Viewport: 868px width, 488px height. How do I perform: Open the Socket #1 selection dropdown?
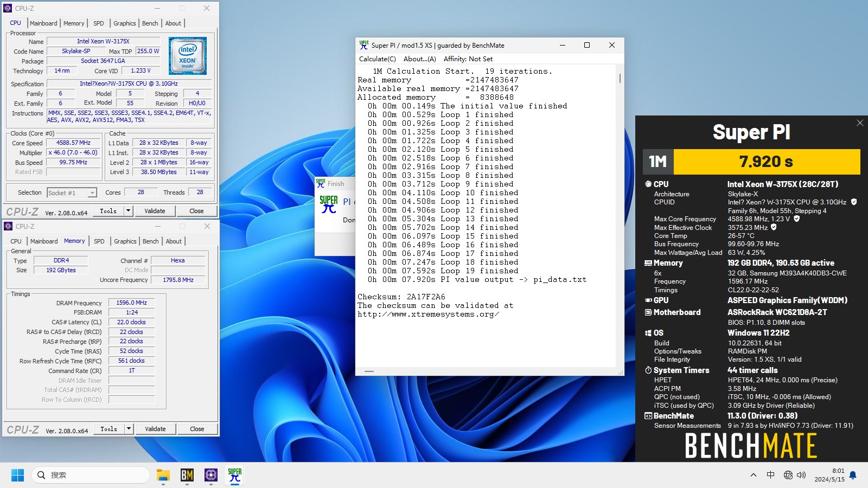click(92, 192)
